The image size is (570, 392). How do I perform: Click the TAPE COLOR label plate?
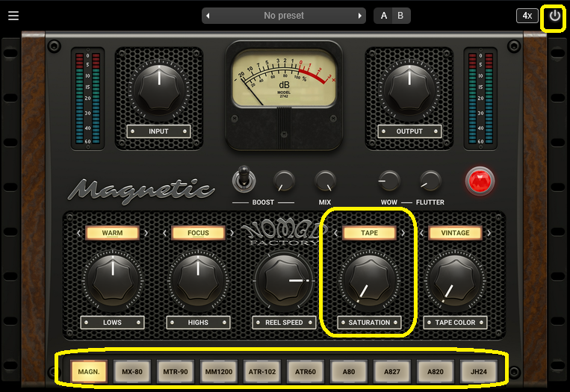tap(455, 323)
